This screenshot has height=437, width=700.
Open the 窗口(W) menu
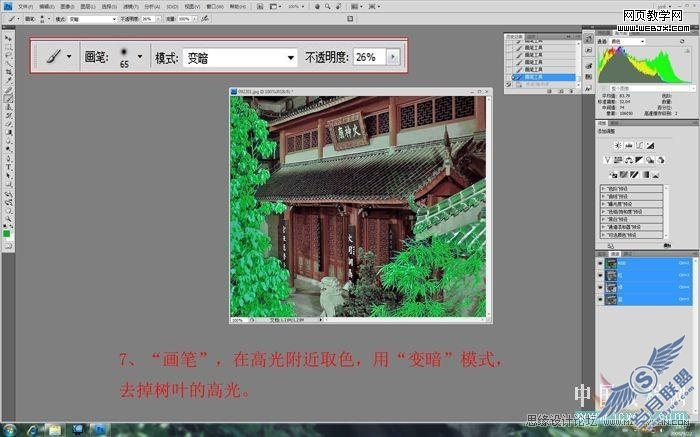(x=216, y=7)
